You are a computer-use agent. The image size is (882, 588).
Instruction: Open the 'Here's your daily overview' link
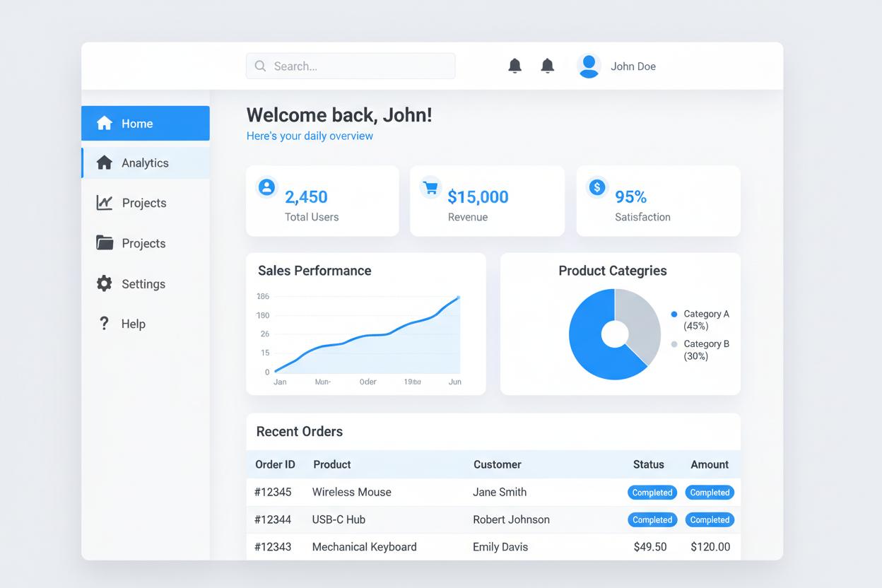tap(310, 136)
